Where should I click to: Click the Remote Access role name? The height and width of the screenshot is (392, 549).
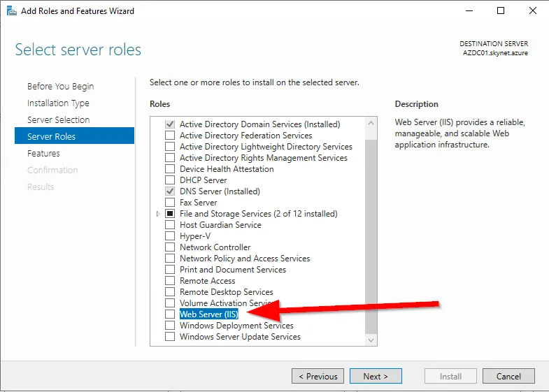point(207,281)
